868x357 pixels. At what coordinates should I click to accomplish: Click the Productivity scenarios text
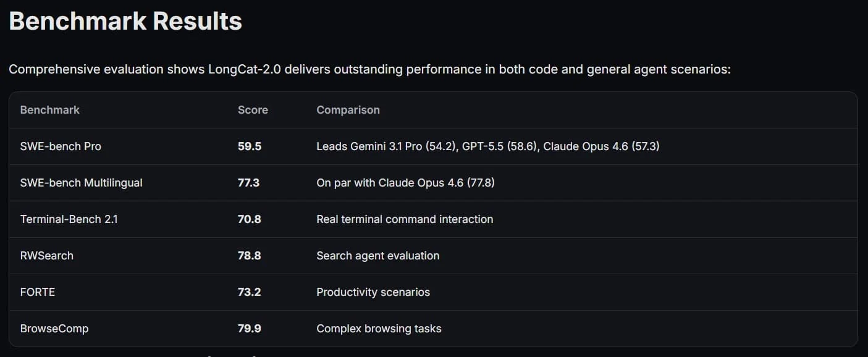tap(373, 292)
